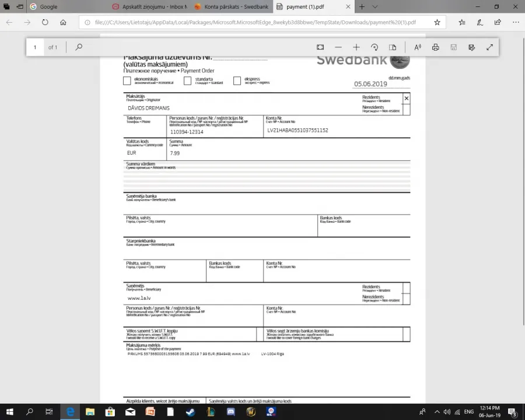Open Windows taskbar search
This screenshot has width=525, height=420.
30,412
